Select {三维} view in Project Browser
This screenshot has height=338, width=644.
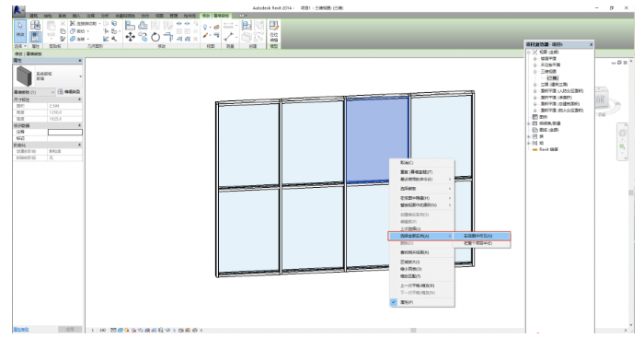[552, 78]
